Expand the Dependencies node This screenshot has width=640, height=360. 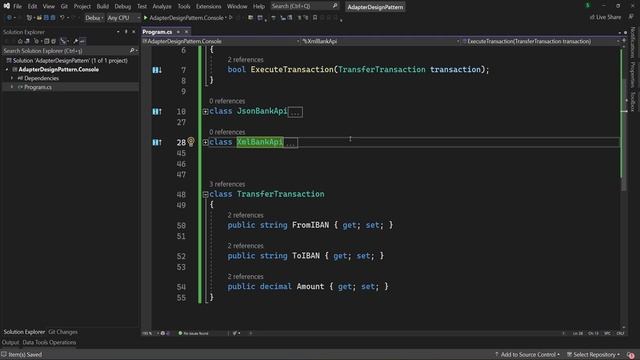coord(12,78)
